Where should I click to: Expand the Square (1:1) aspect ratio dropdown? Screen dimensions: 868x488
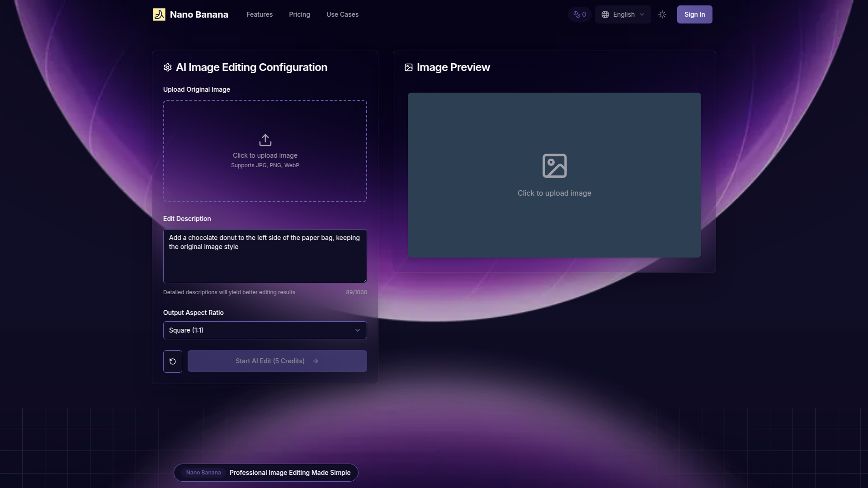tap(264, 330)
